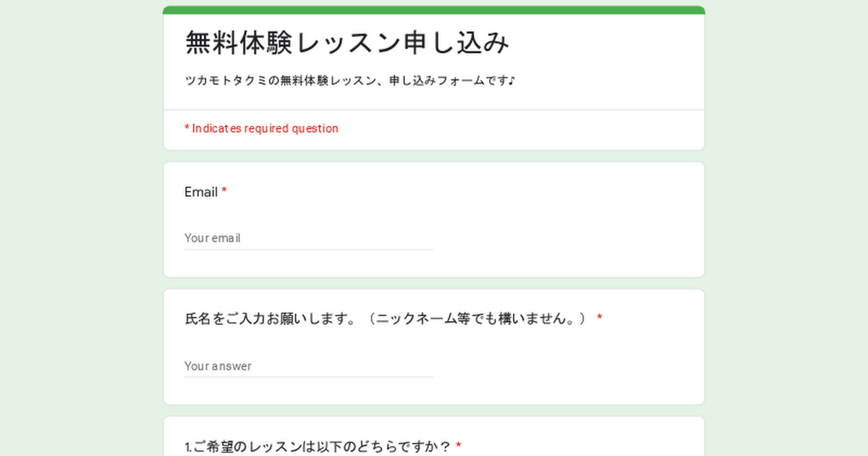868x456 pixels.
Task: Click the form title 無料体験レッスン申し込み
Action: click(x=347, y=43)
